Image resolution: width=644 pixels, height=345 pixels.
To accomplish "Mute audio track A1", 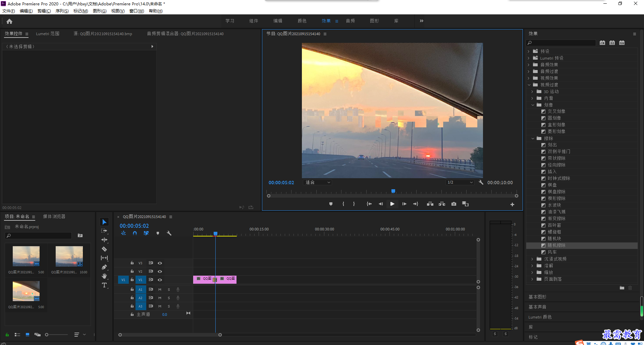I will tap(160, 289).
